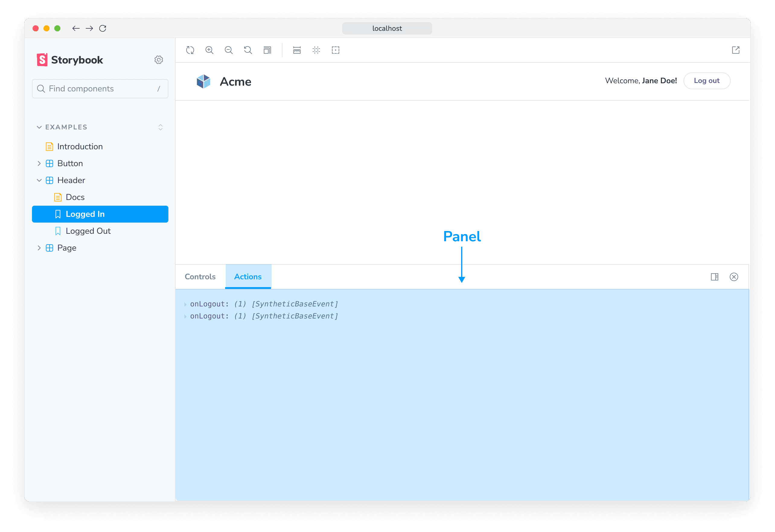Screen dimensions: 775x532
Task: Select the Logged Out story
Action: [88, 231]
